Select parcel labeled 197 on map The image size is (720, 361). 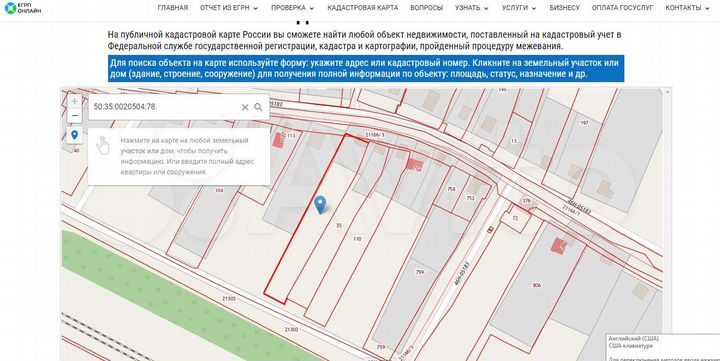(x=584, y=123)
